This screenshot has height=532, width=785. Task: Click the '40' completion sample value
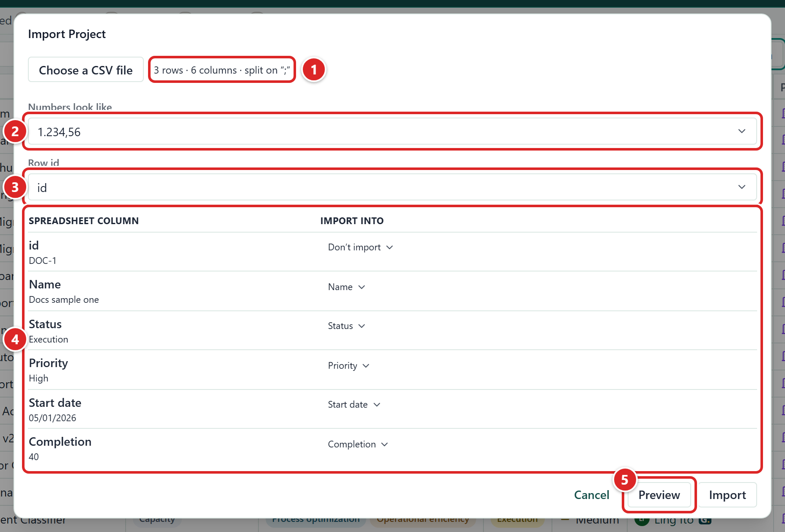pyautogui.click(x=34, y=457)
